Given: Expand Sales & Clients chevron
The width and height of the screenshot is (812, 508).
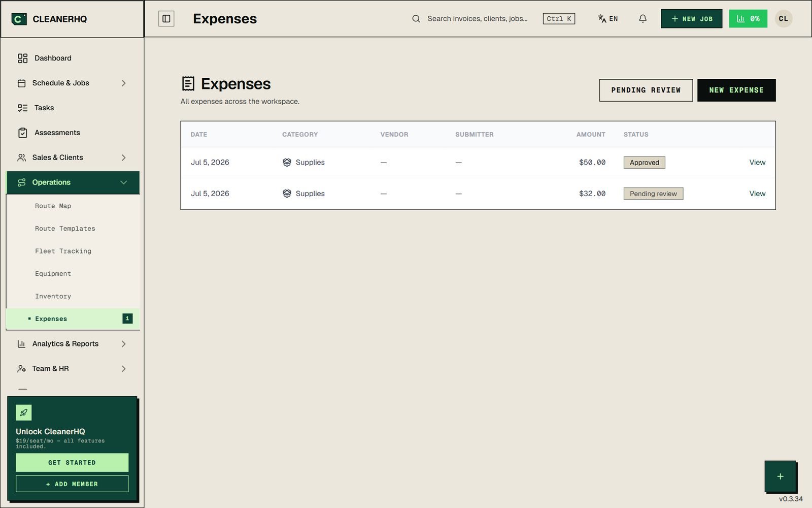Looking at the screenshot, I should 123,158.
